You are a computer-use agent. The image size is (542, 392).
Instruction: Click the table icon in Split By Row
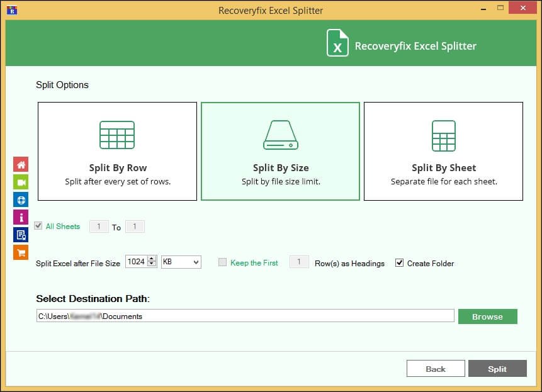point(117,135)
